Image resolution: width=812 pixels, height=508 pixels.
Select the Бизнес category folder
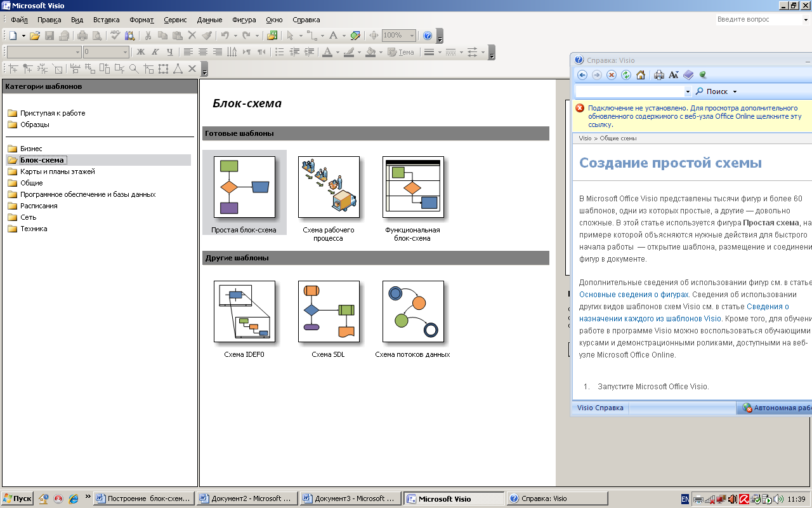[x=25, y=149]
